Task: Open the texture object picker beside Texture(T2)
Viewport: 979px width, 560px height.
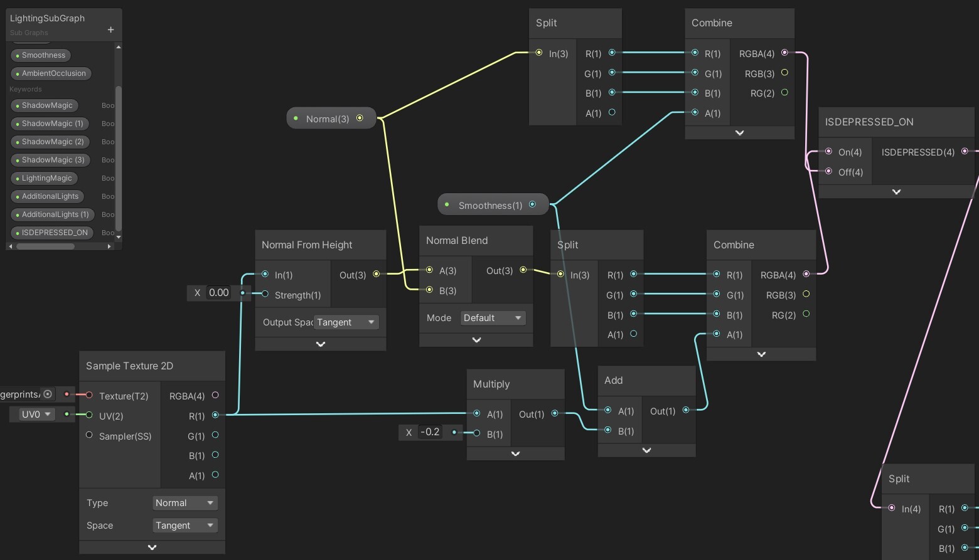Action: [48, 394]
